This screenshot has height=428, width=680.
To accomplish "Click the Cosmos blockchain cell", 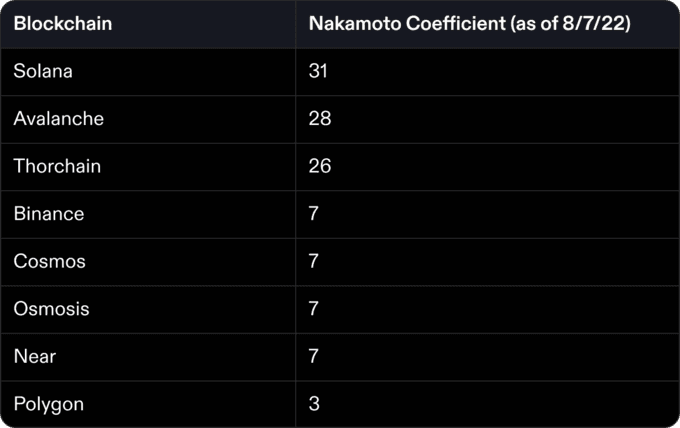I will (x=50, y=261).
